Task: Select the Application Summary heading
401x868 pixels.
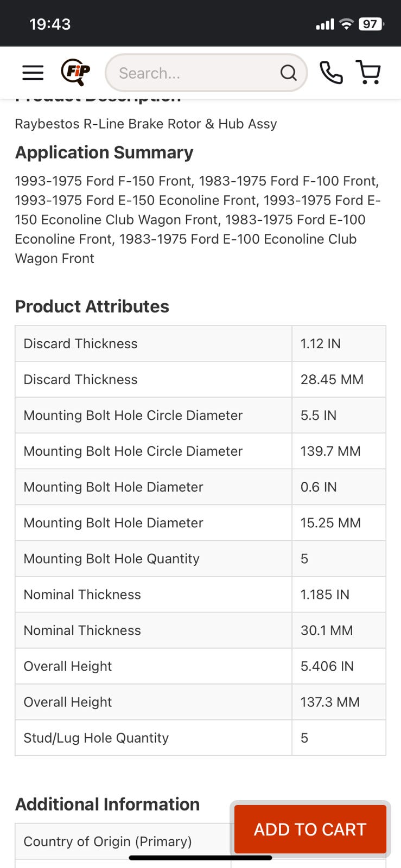Action: tap(104, 152)
